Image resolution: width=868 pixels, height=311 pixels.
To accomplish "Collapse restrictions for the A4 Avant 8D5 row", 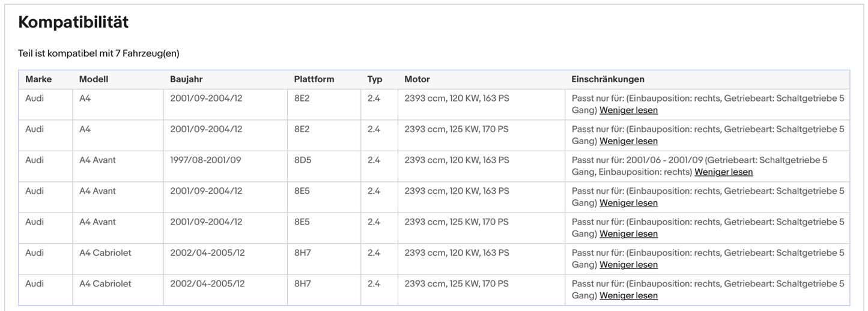I will click(x=723, y=172).
